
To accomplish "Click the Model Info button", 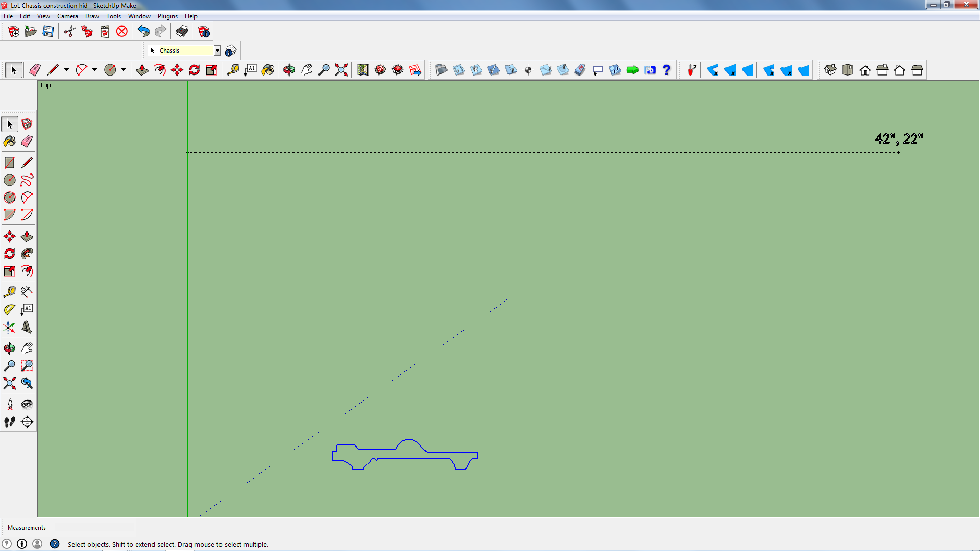I will click(x=203, y=31).
